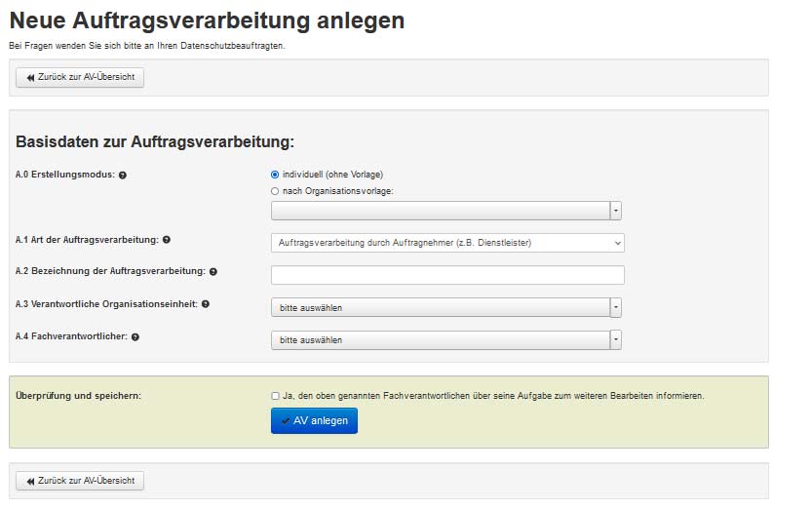The width and height of the screenshot is (812, 510).
Task: Focus the Bezeichnung der Auftragsverarbeitung text field
Action: (447, 275)
